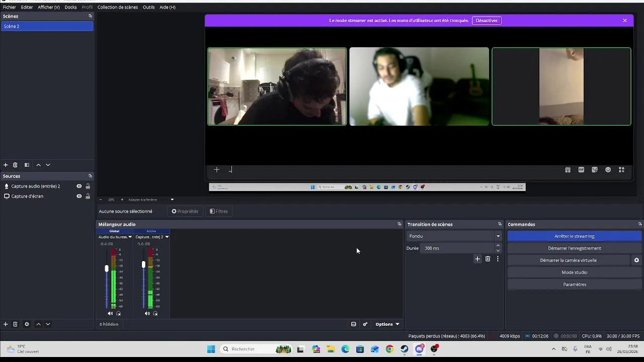Viewport: 644px width, 362px height.
Task: Add a transition with the plus icon
Action: click(x=477, y=259)
